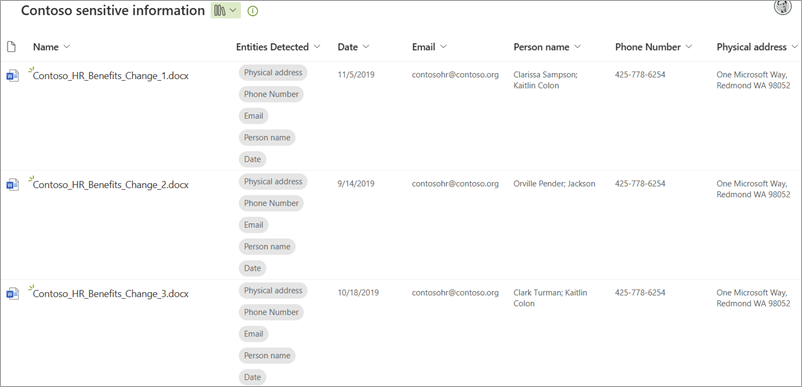The width and height of the screenshot is (802, 387).
Task: Click Date tag in Change_1 row
Action: 253,159
